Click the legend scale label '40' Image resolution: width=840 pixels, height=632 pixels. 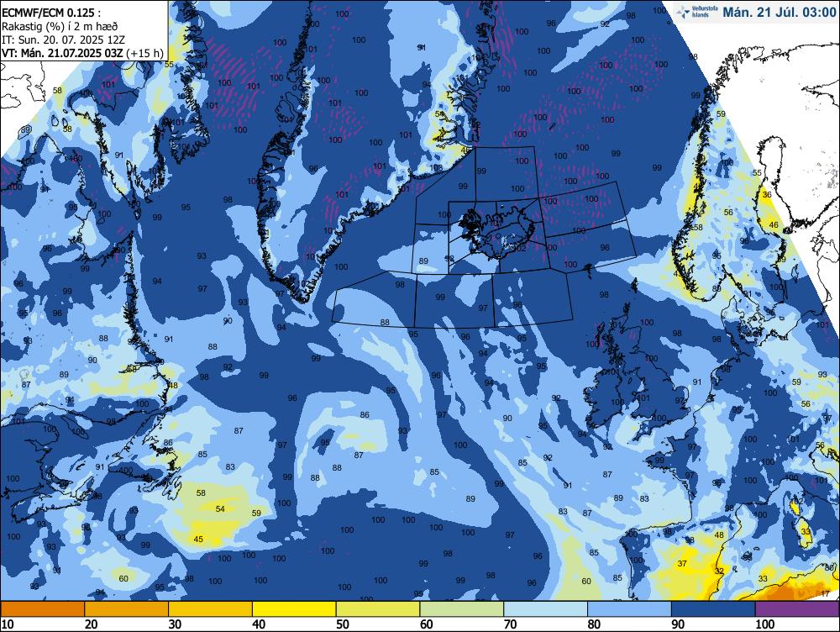(259, 624)
